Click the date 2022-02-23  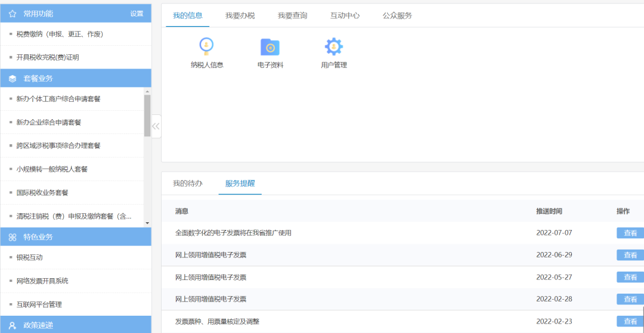point(554,321)
